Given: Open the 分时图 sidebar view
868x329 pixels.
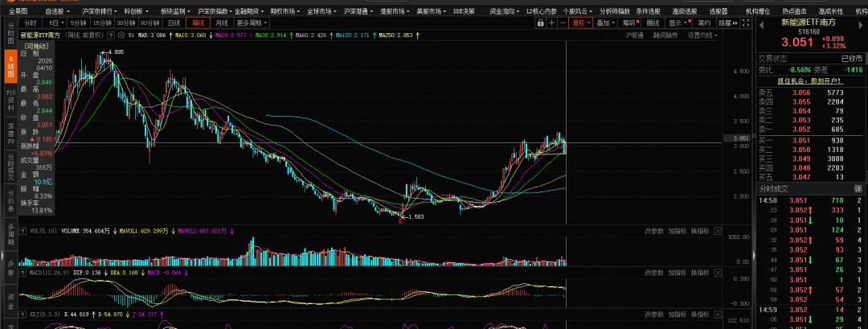Looking at the screenshot, I should 10,33.
